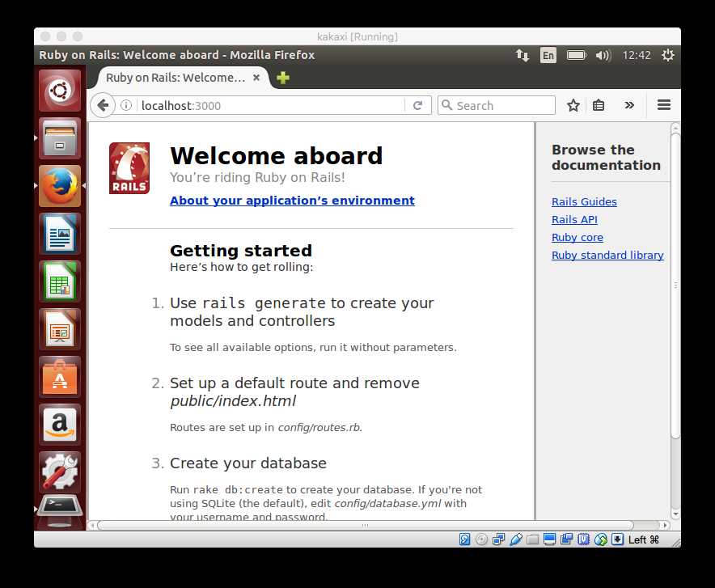Show bookmarks list icon

coord(599,106)
